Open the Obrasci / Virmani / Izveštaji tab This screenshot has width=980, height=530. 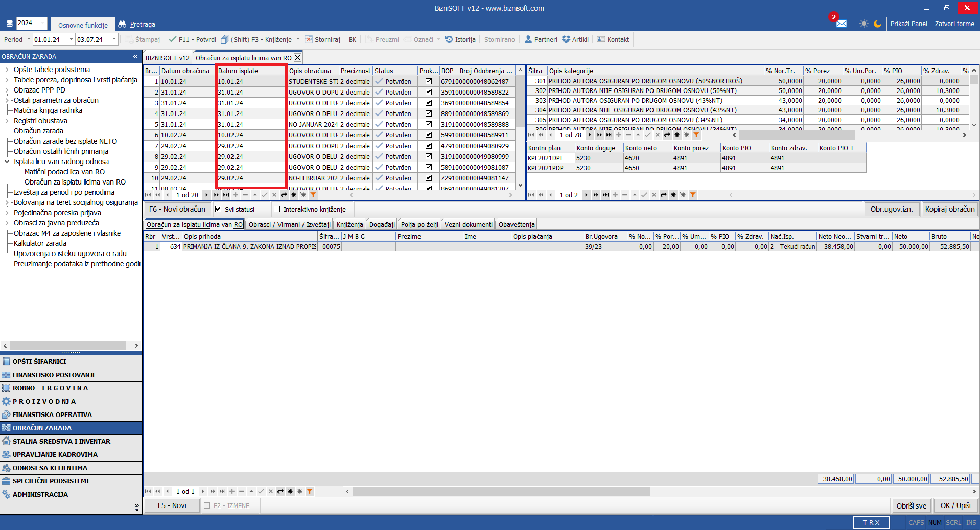click(289, 224)
